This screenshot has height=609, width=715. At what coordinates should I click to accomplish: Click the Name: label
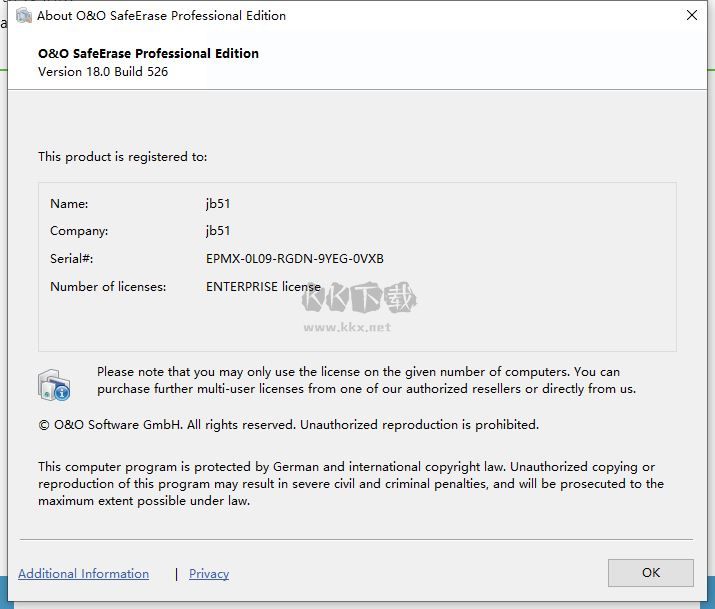69,204
